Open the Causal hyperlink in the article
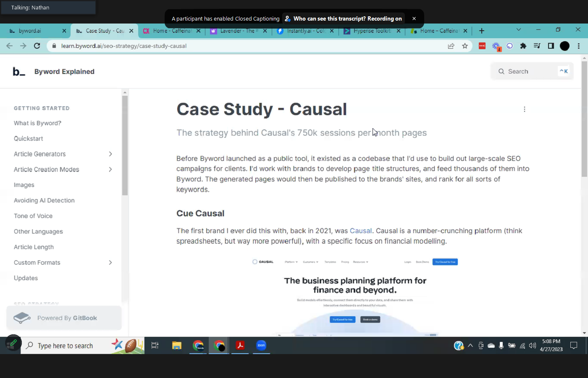The image size is (588, 378). pyautogui.click(x=360, y=231)
